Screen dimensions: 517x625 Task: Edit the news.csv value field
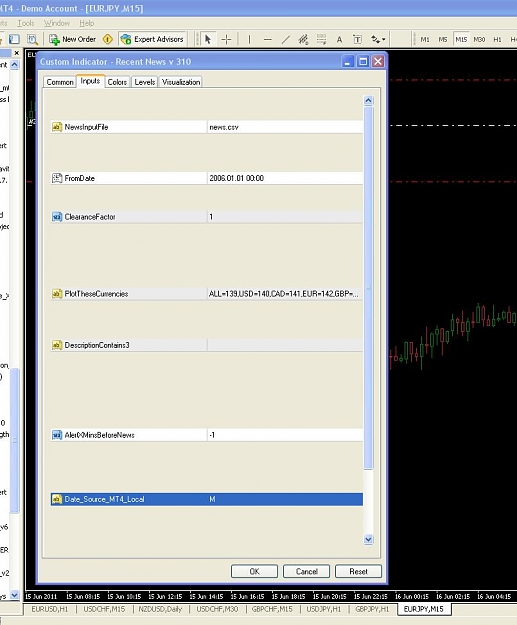point(285,127)
